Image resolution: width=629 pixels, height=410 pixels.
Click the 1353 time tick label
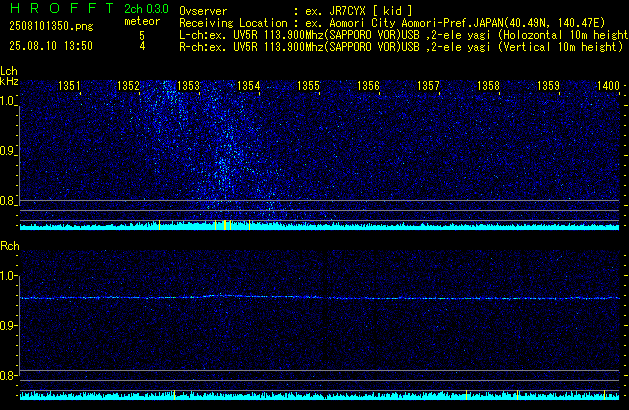click(188, 86)
